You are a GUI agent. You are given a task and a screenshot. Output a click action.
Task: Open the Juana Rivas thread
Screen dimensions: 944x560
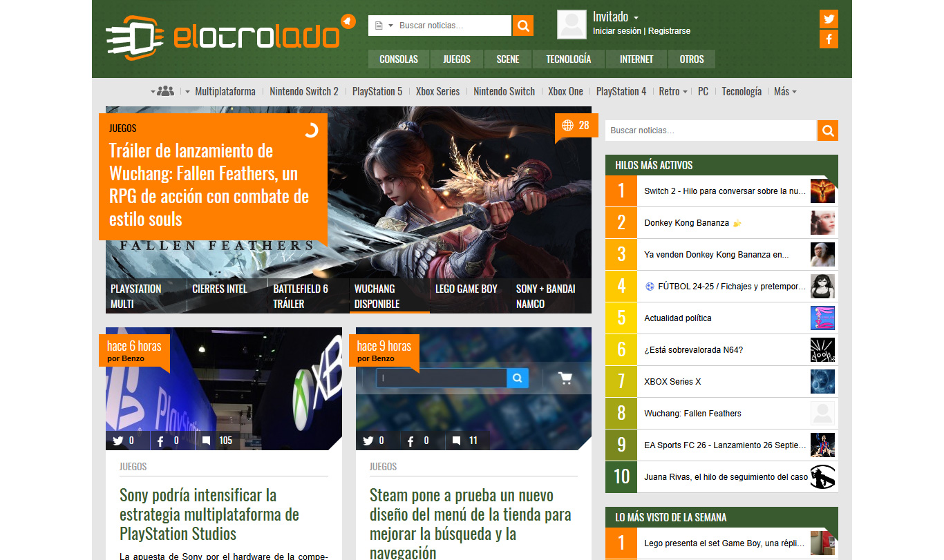point(726,477)
